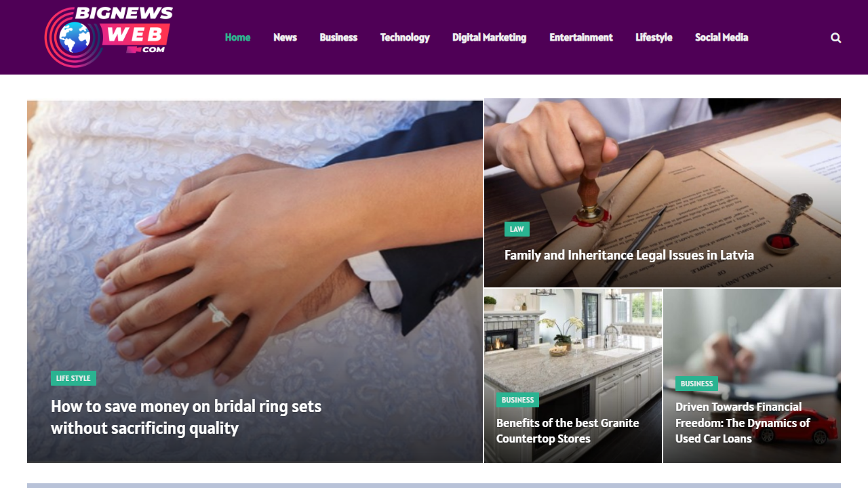Select BUSINESS tag on granite article
The image size is (868, 488).
coord(517,400)
